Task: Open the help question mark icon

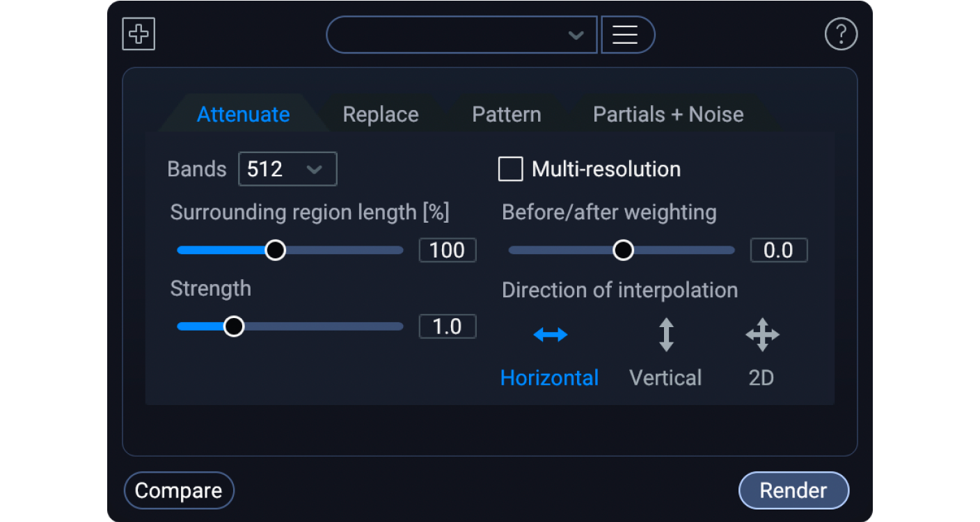Action: (x=841, y=34)
